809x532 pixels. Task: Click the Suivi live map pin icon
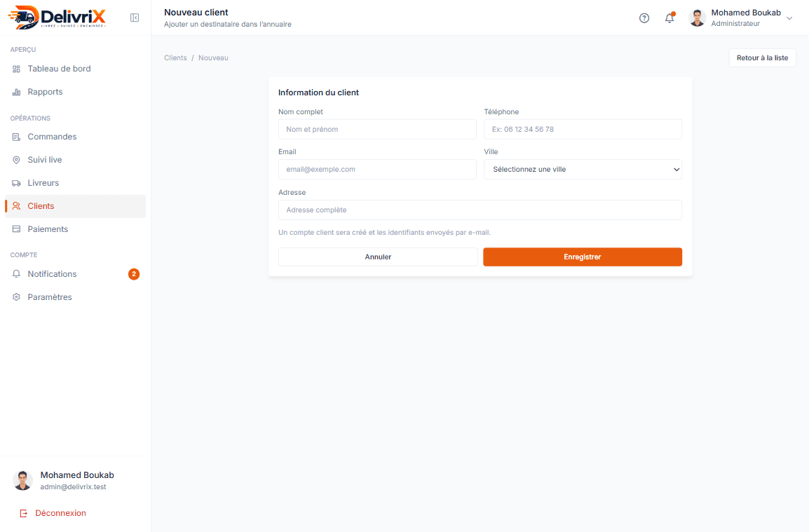(17, 160)
